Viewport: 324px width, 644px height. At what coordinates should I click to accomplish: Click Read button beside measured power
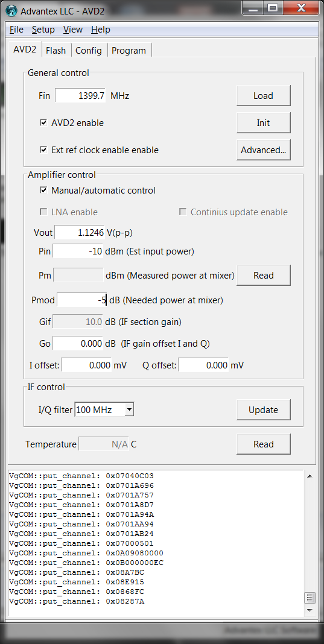coord(263,275)
